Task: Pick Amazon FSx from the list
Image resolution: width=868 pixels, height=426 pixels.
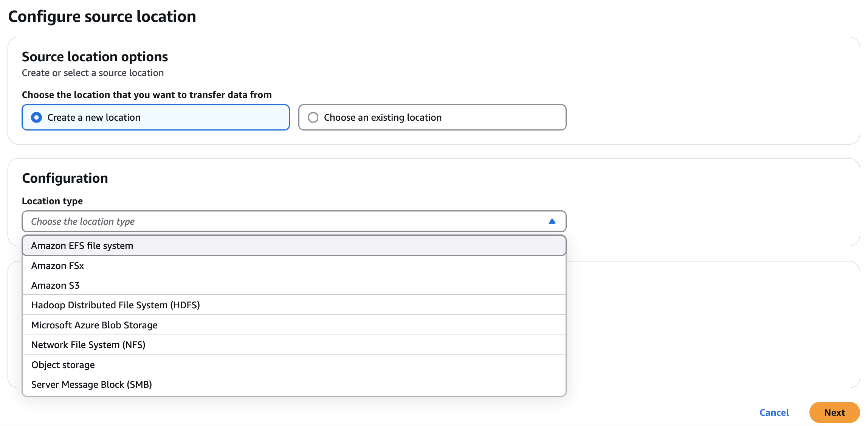Action: pos(57,266)
